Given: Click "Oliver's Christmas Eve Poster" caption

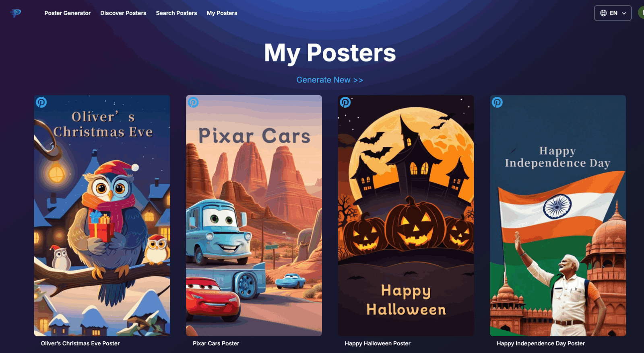Looking at the screenshot, I should 80,343.
